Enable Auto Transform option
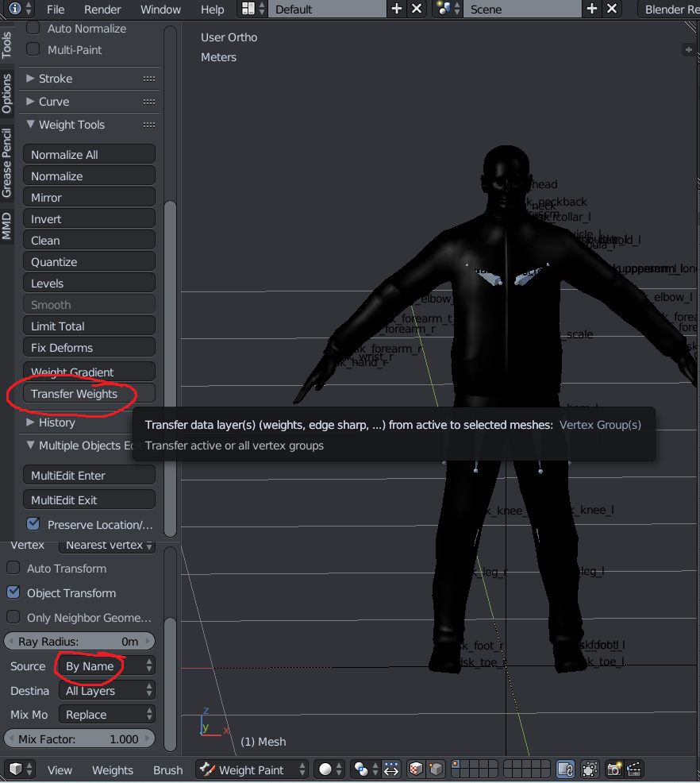The height and width of the screenshot is (783, 700). click(13, 568)
